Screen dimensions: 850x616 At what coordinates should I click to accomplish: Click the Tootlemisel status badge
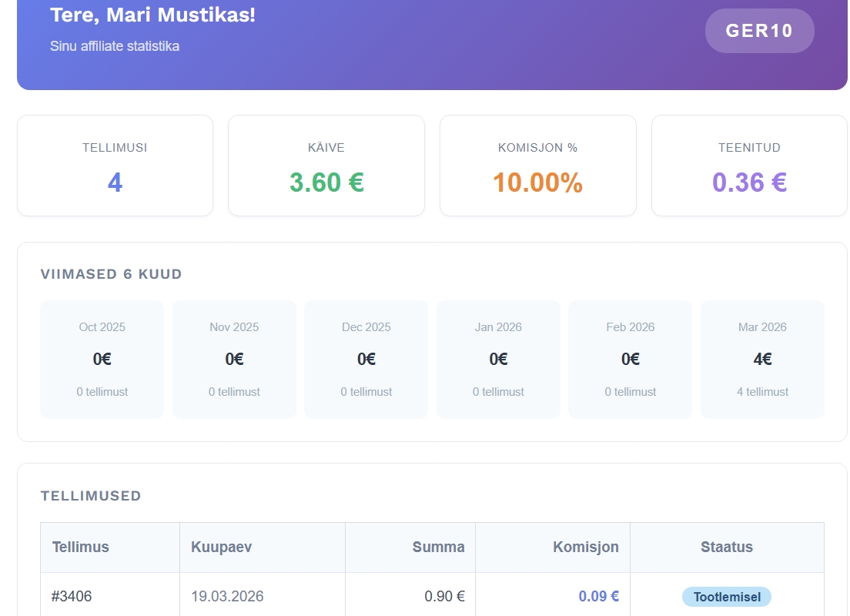coord(726,597)
